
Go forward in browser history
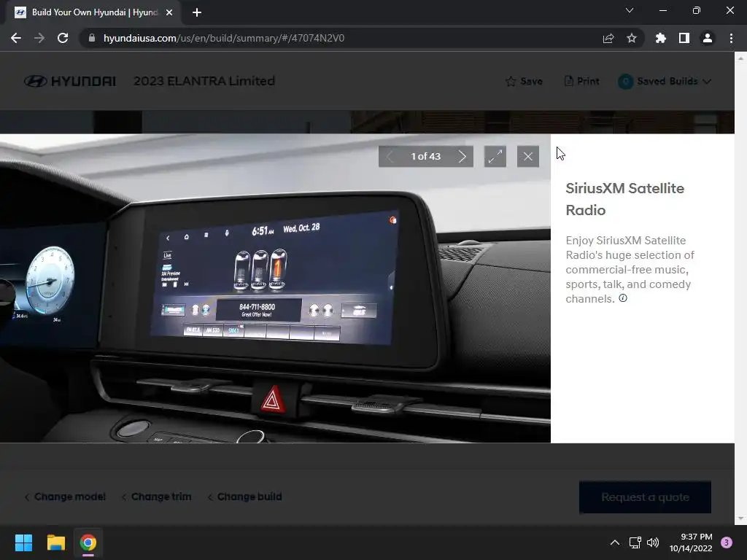click(39, 38)
